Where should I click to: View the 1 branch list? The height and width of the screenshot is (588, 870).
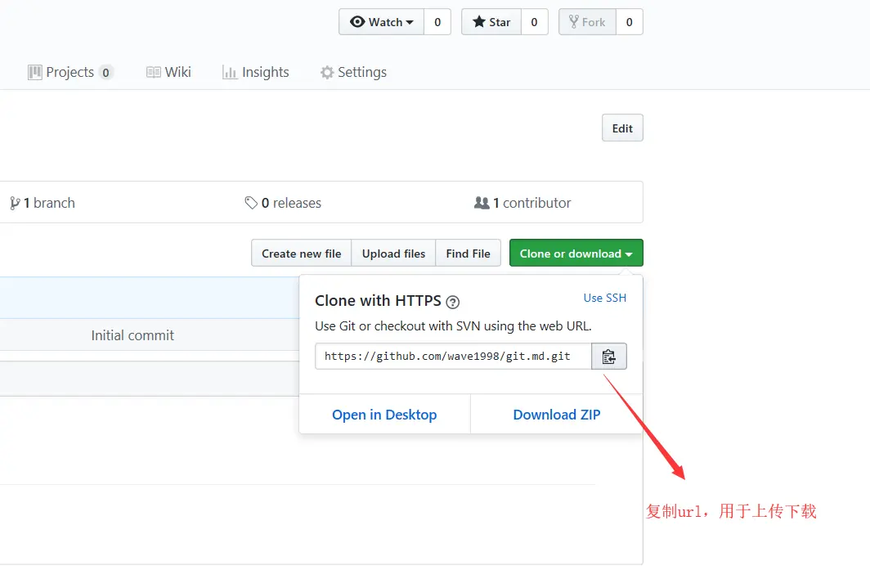click(43, 203)
